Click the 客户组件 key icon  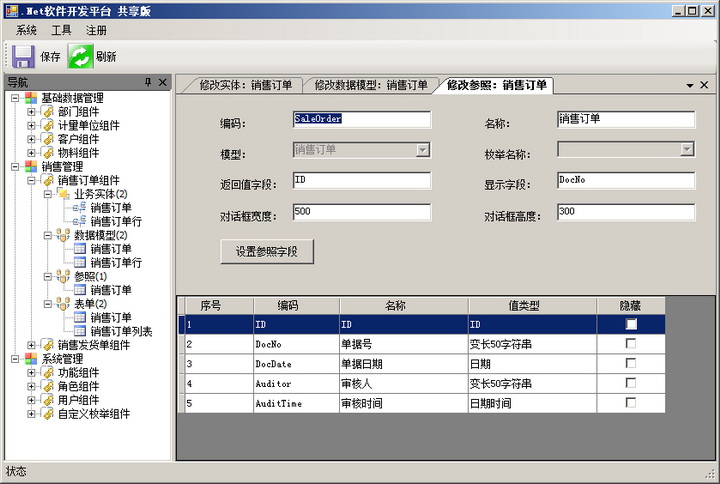point(48,139)
